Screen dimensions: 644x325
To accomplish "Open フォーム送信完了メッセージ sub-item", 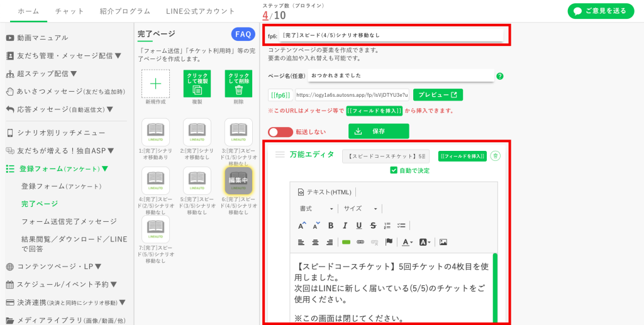I will [69, 221].
